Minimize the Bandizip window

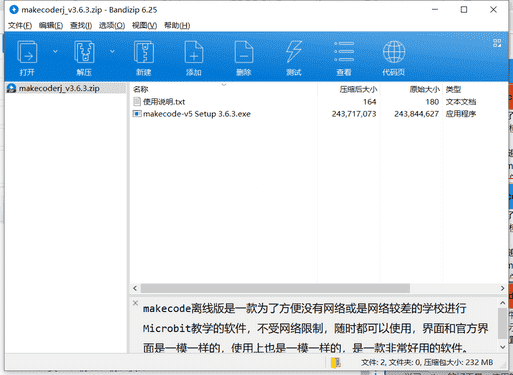[435, 10]
